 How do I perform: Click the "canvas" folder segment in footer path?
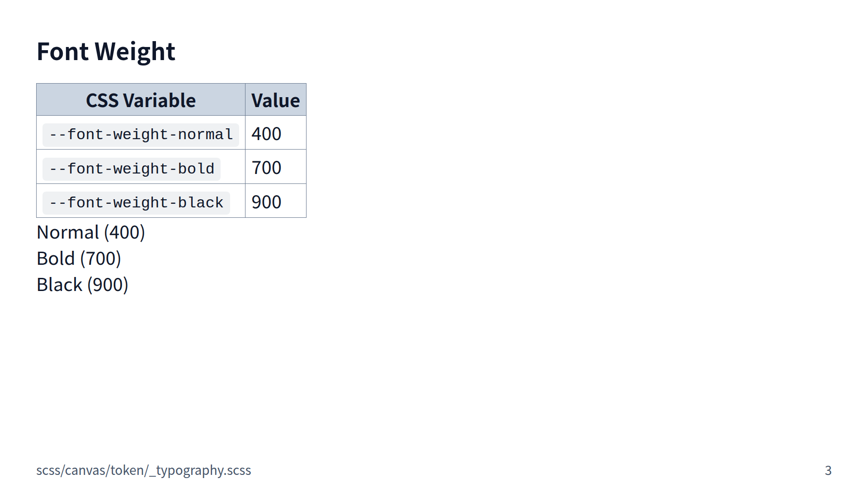(x=85, y=470)
